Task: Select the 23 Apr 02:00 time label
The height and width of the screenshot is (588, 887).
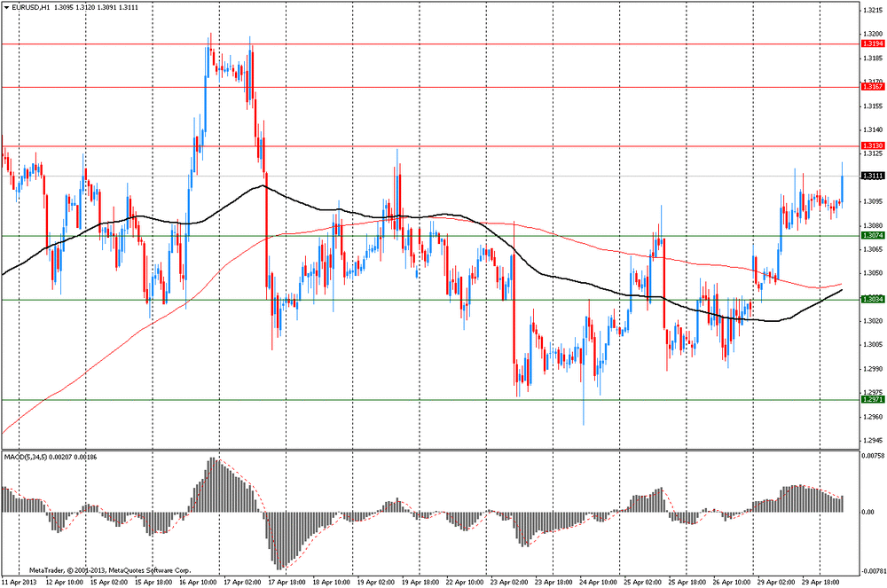Action: point(512,582)
